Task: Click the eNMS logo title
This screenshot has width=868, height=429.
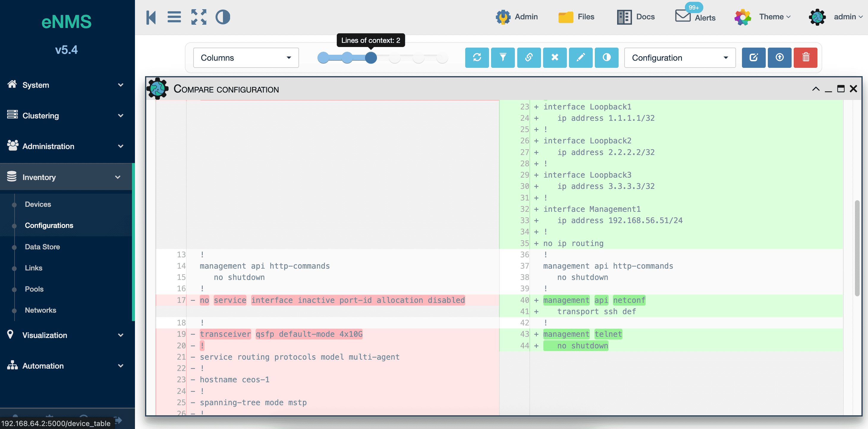Action: coord(66,22)
